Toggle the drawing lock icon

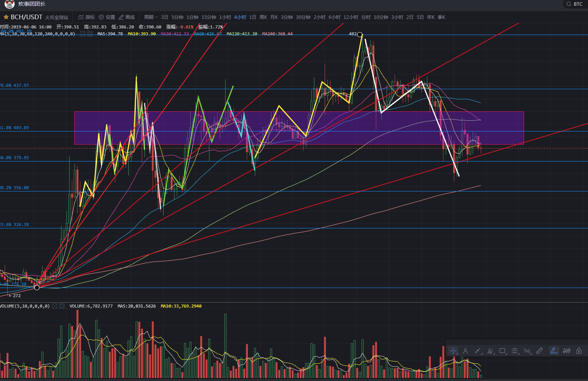click(x=579, y=351)
